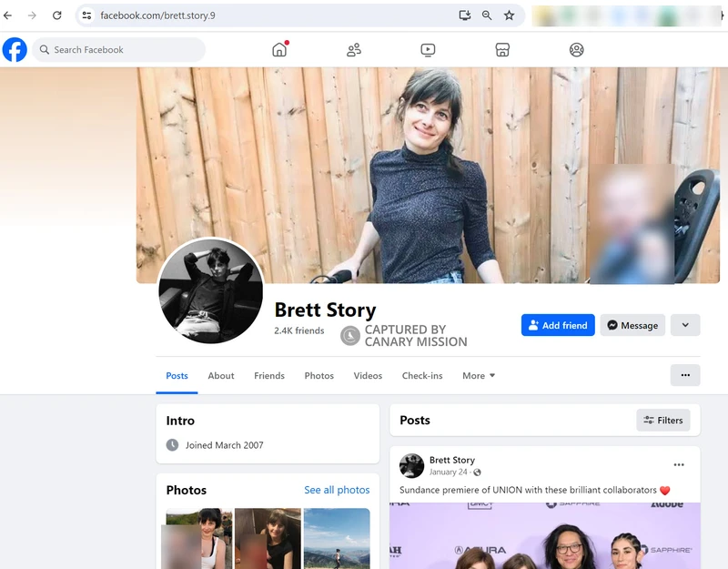Screen dimensions: 728x569
Task: Bookmark this page with the star icon
Action: pos(510,15)
